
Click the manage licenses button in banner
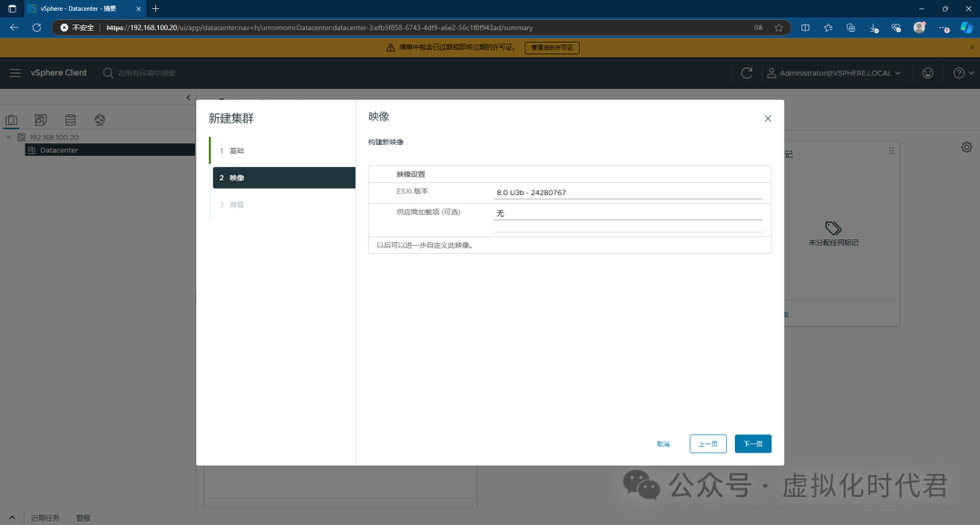pyautogui.click(x=552, y=47)
